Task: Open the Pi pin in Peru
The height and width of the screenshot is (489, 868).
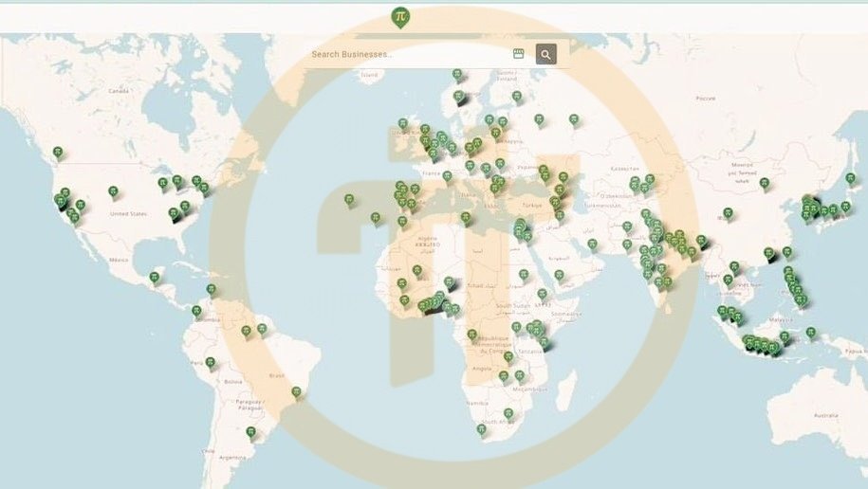Action: coord(210,363)
